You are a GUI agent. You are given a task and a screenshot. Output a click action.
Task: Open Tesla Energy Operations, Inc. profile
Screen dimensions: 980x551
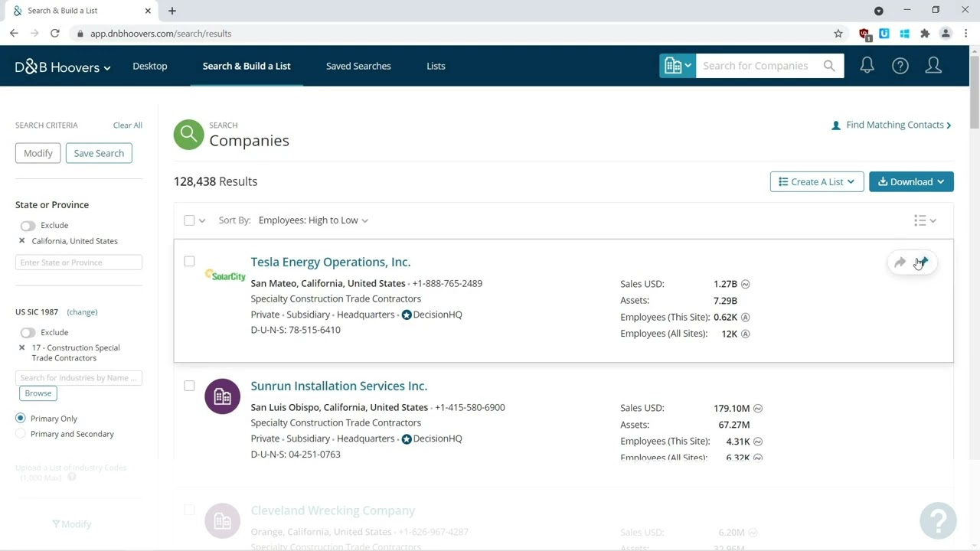pos(331,262)
